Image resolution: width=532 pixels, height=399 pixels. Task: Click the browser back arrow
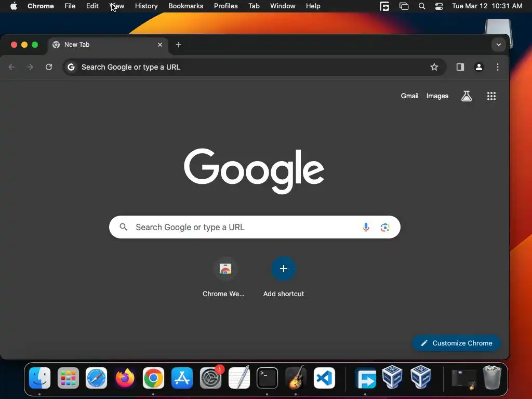pyautogui.click(x=12, y=67)
